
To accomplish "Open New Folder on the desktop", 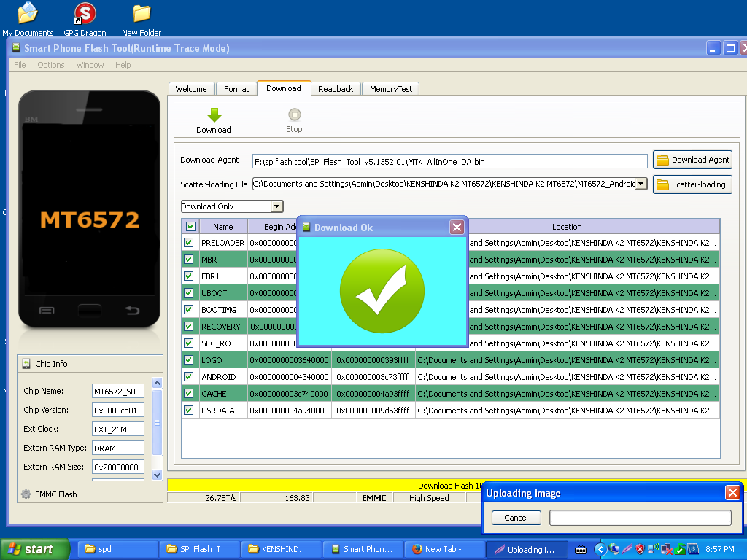I will (x=142, y=14).
